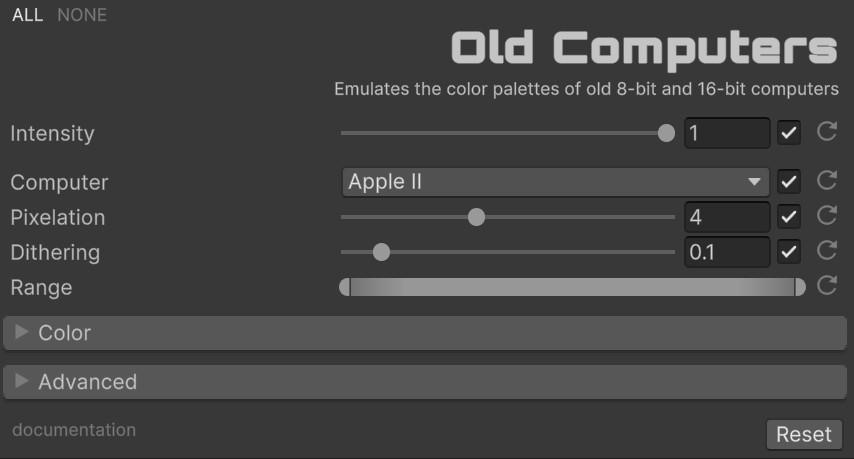Uncheck the Intensity override checkbox
854x459 pixels.
click(x=789, y=133)
